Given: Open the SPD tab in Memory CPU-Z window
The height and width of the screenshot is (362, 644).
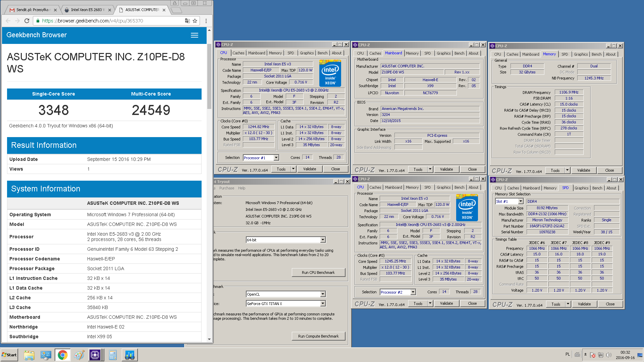Looking at the screenshot, I should [565, 54].
